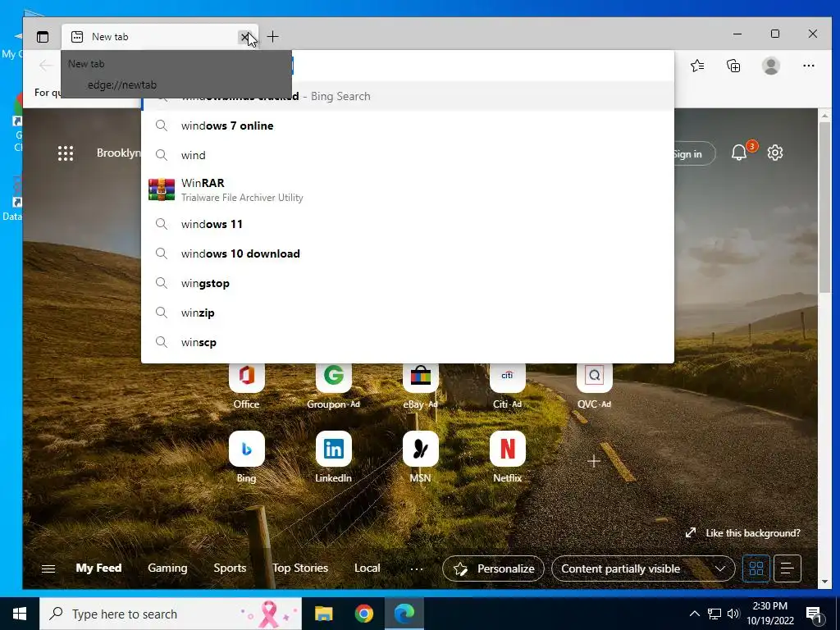Open the taskbar clock and date
Screen dimensions: 840x630
pyautogui.click(x=770, y=614)
